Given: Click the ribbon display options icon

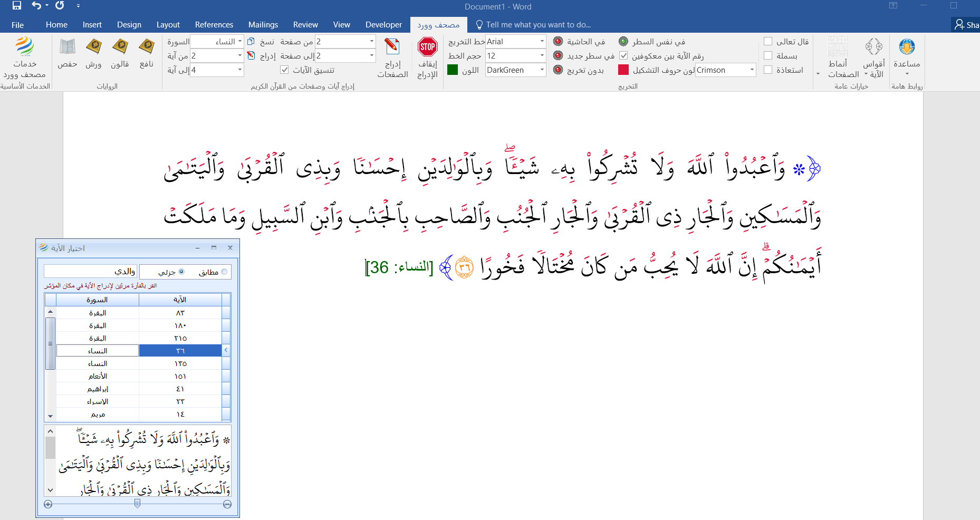Looking at the screenshot, I should tap(893, 6).
